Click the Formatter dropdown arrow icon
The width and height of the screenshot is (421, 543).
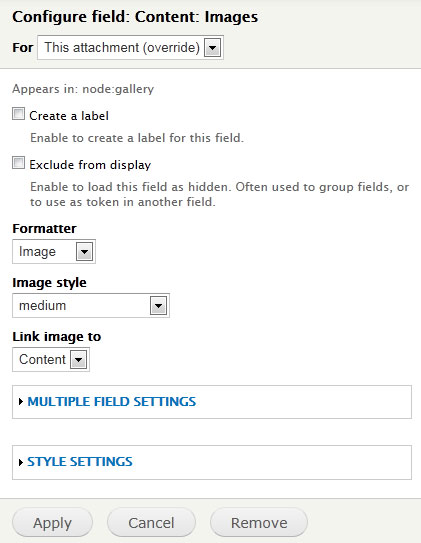tap(84, 251)
